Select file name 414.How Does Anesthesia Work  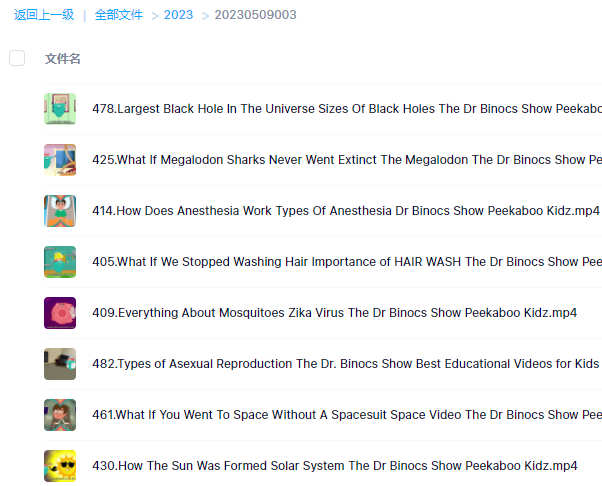pos(346,211)
